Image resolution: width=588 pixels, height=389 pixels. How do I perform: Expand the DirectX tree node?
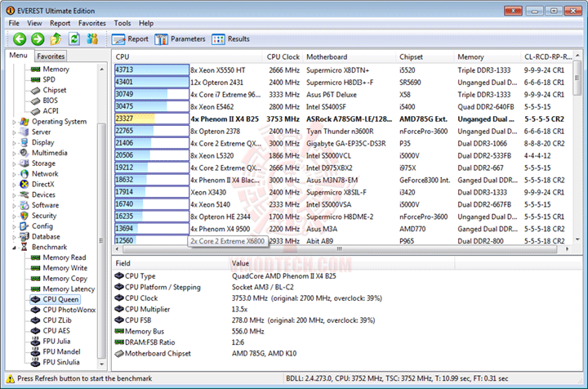[14, 185]
